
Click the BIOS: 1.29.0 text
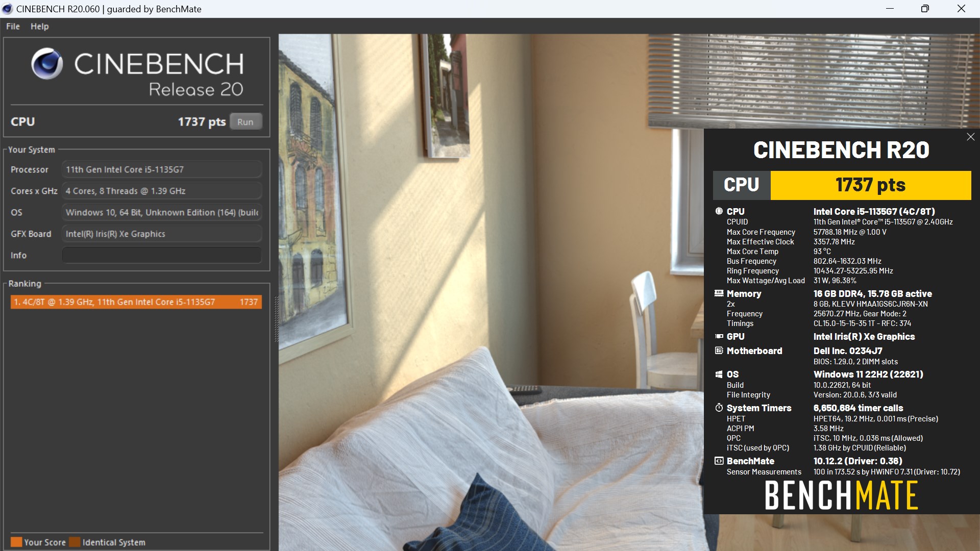tap(855, 362)
